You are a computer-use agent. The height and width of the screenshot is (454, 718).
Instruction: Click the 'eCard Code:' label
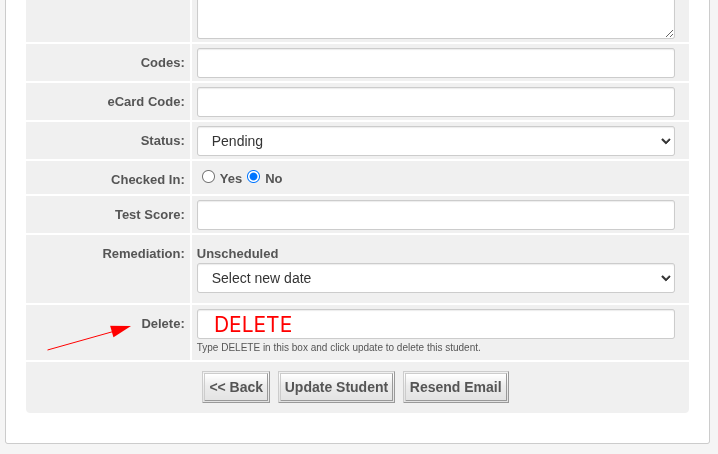[146, 102]
